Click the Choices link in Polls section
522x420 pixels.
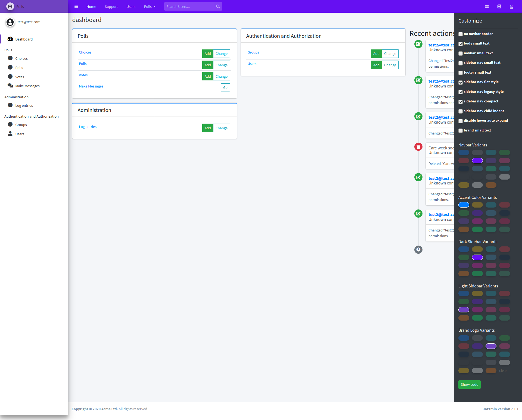pyautogui.click(x=85, y=52)
